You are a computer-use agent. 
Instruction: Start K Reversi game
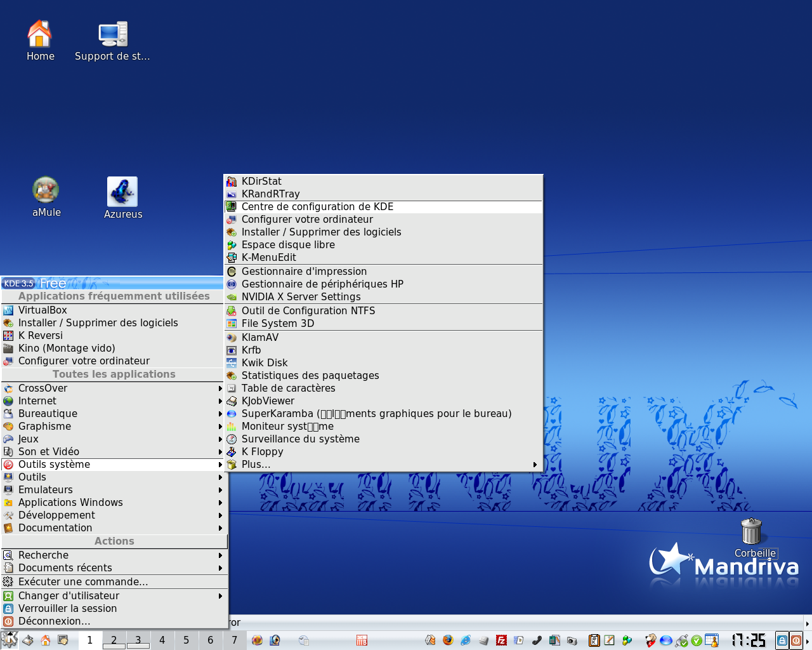click(x=114, y=336)
